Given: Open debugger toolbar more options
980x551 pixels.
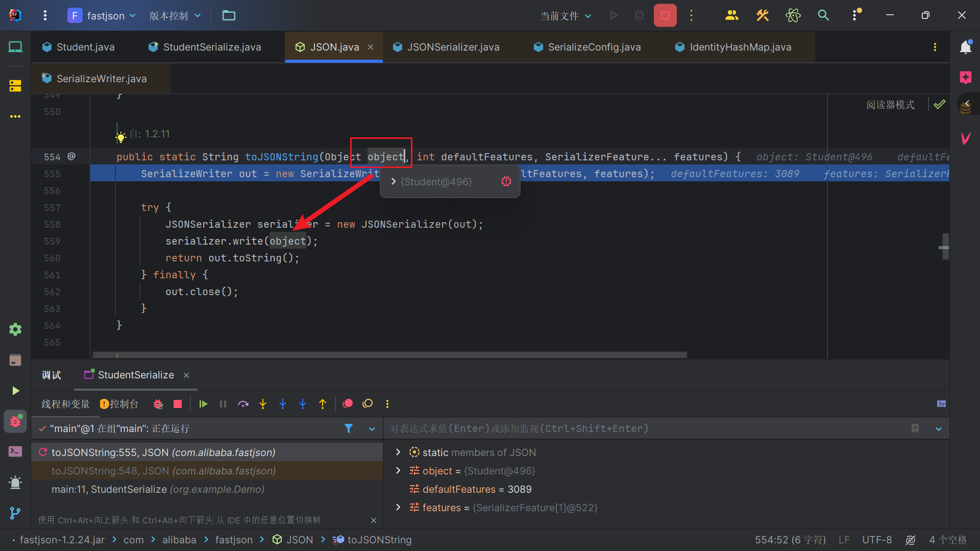Looking at the screenshot, I should tap(387, 404).
